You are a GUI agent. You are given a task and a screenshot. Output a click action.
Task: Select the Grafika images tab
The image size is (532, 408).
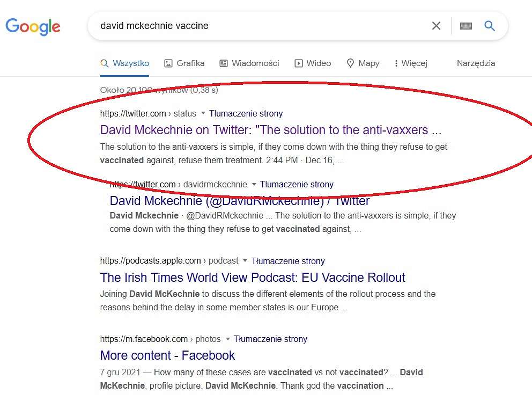[184, 63]
